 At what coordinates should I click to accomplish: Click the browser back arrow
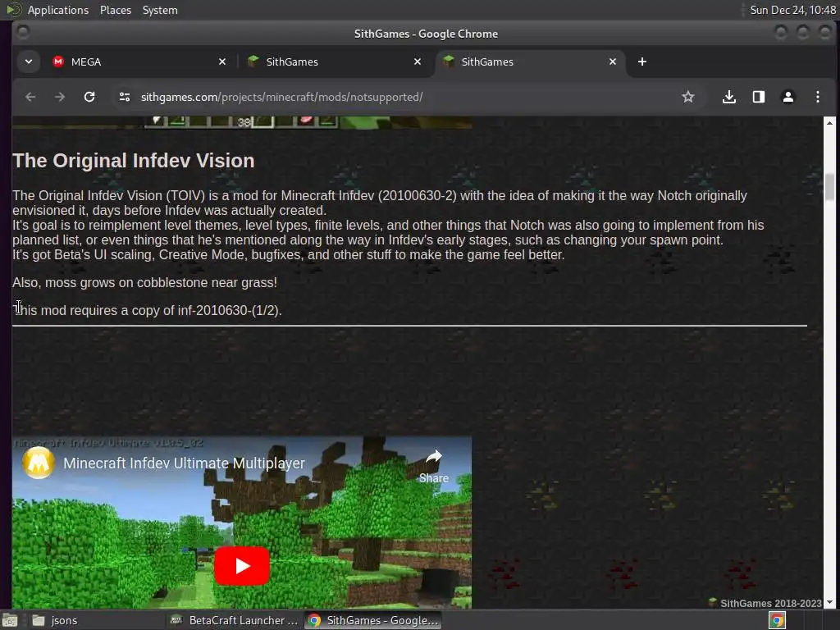click(x=30, y=97)
